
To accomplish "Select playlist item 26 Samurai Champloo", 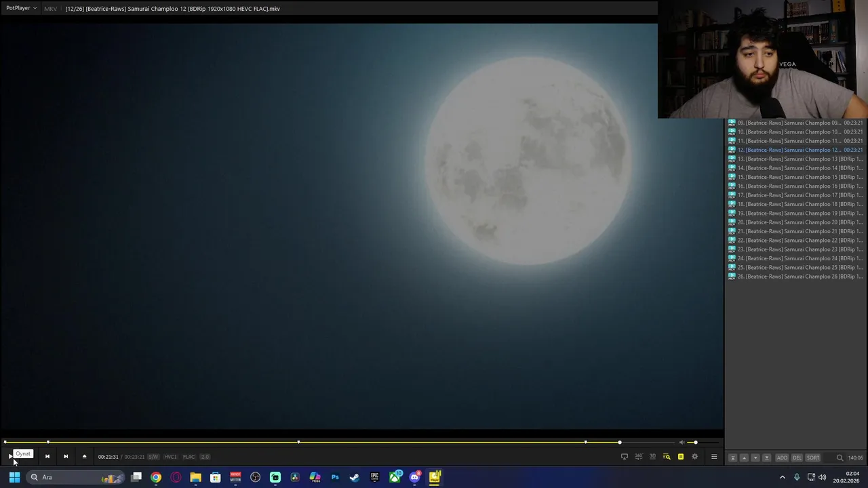I will [x=795, y=277].
